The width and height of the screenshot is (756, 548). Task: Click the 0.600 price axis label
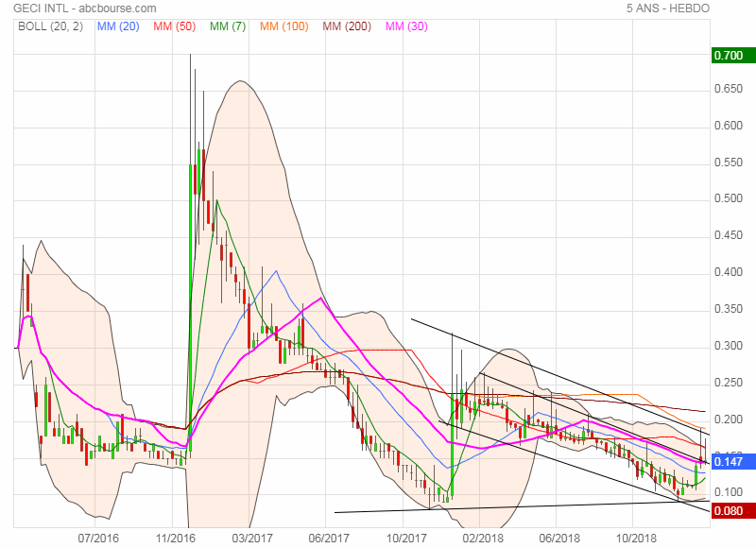coord(729,126)
